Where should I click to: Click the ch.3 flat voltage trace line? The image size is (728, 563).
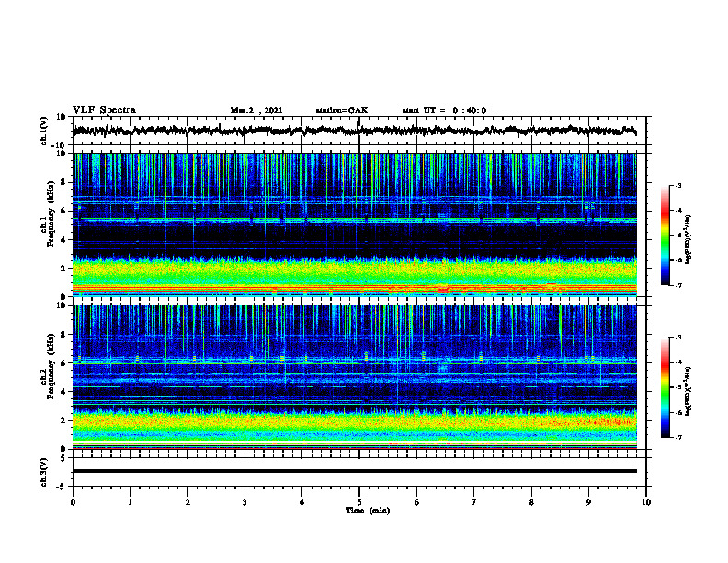(x=354, y=471)
